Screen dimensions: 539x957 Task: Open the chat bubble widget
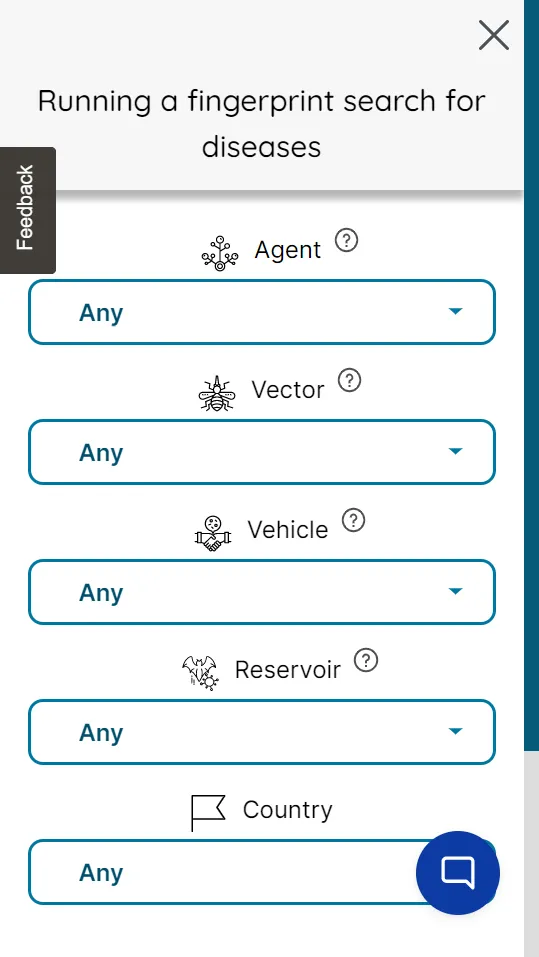pyautogui.click(x=458, y=873)
